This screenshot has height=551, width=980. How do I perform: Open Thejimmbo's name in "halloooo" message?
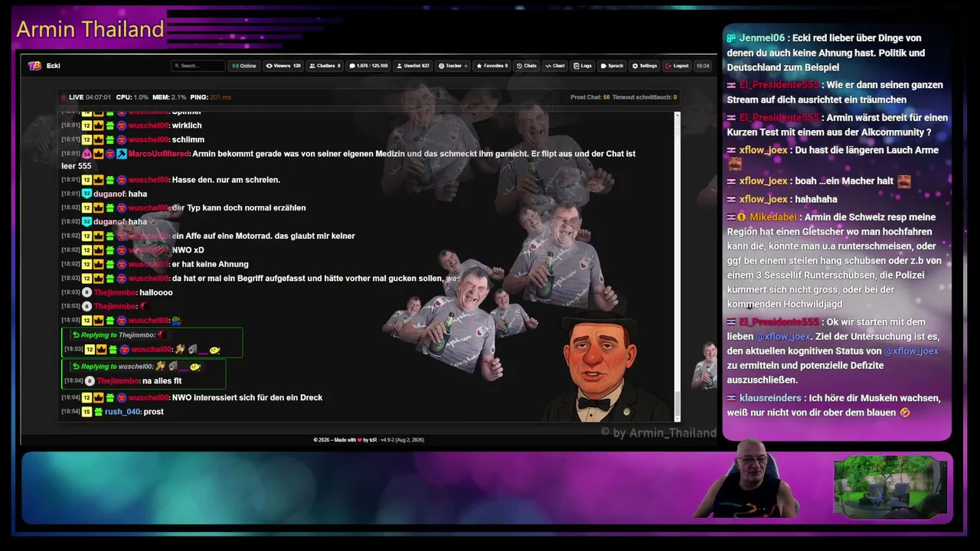click(115, 292)
